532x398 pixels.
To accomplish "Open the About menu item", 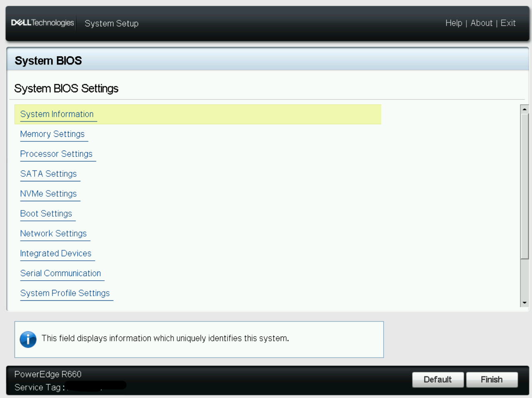I will (482, 23).
